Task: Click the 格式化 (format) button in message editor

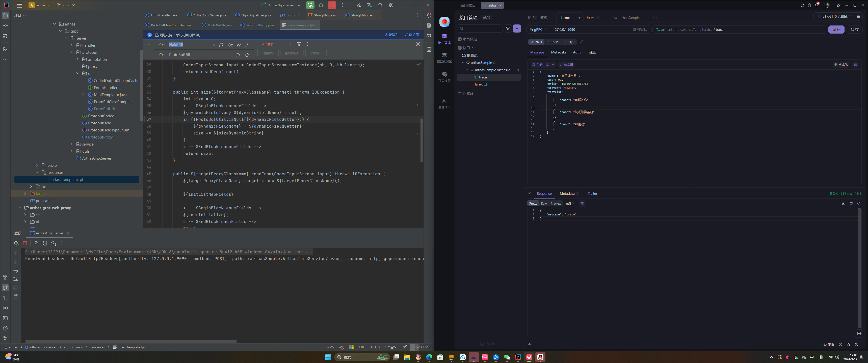Action: [841, 65]
